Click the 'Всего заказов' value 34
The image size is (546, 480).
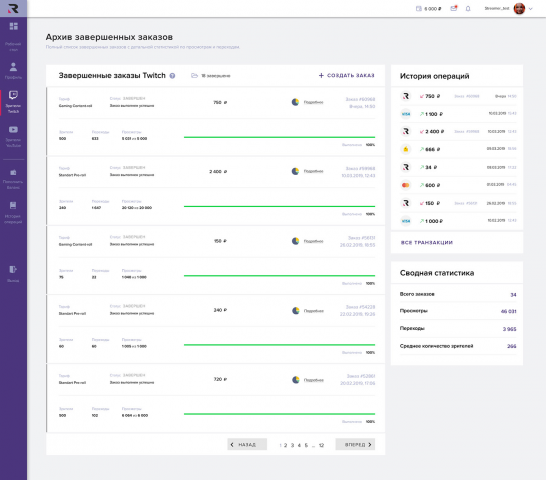click(513, 295)
